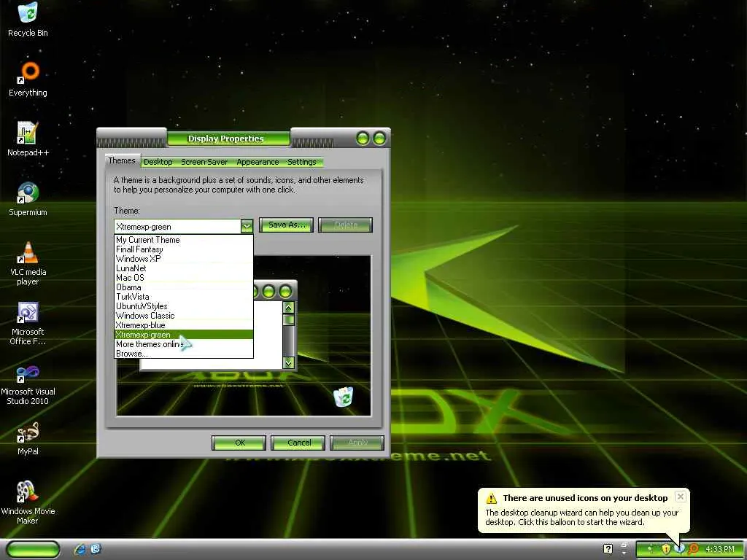This screenshot has width=747, height=560.
Task: Choose More themes online option
Action: pyautogui.click(x=184, y=344)
